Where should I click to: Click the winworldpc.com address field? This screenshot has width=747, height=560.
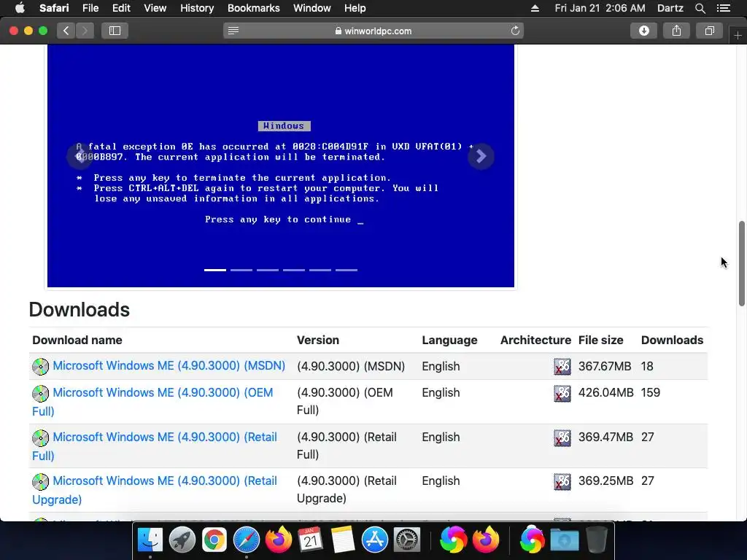tap(373, 31)
